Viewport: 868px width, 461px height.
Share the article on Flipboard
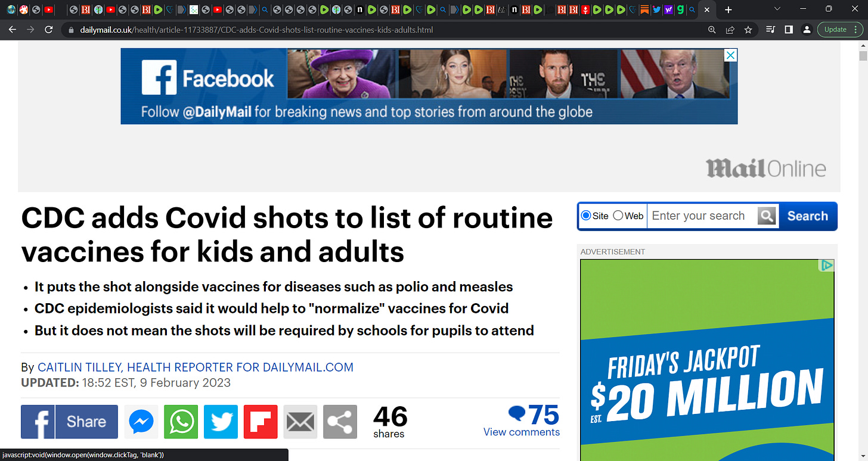[x=261, y=422]
